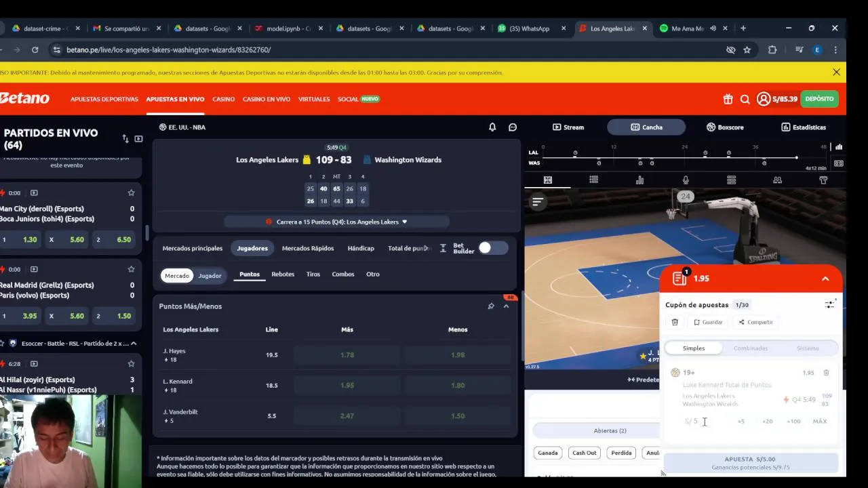Click the sort arrows icon in Partidos en vivo

(x=125, y=138)
